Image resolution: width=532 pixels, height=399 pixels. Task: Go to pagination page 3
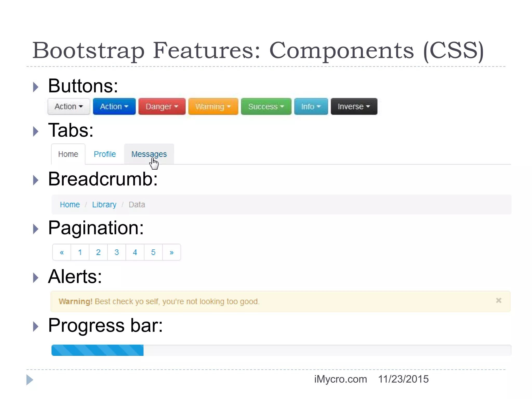(x=117, y=252)
